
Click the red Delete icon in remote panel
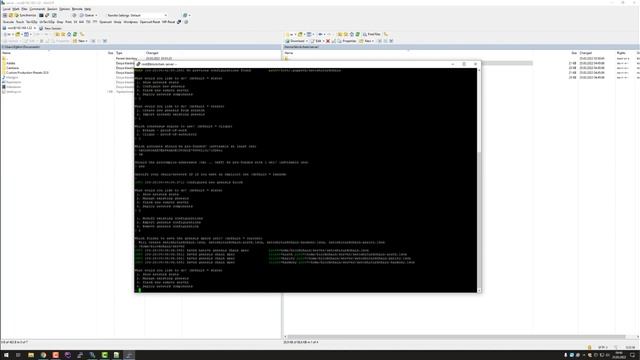pos(328,41)
